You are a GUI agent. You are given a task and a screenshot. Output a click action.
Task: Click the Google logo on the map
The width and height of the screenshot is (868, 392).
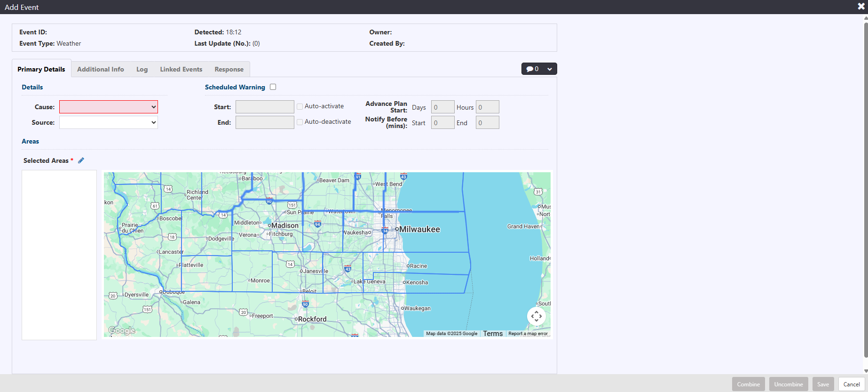122,330
